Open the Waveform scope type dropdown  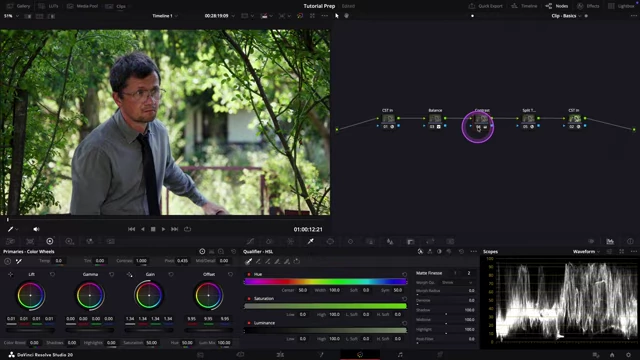click(586, 251)
